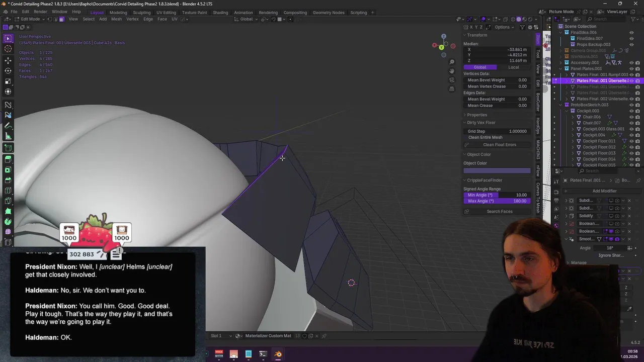The height and width of the screenshot is (362, 644).
Task: Pick the Rotate tool in left toolbar
Action: point(8,70)
